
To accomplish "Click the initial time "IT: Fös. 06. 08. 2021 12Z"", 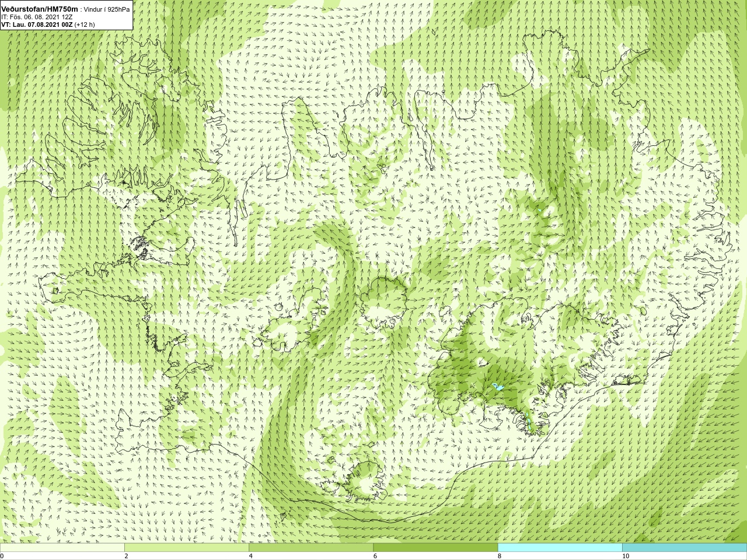I will (x=37, y=17).
